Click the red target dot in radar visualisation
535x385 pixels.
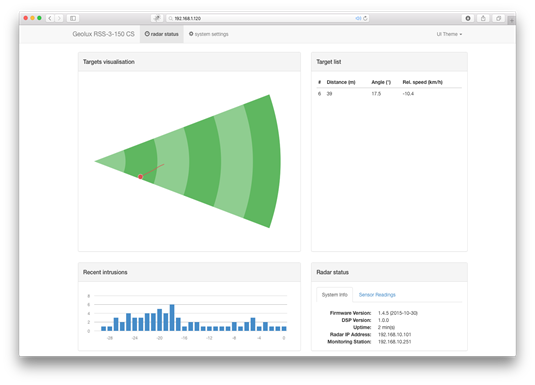click(x=140, y=176)
